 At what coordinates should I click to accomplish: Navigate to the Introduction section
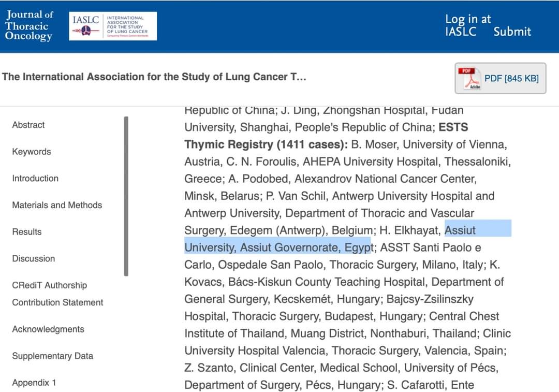[x=35, y=178]
